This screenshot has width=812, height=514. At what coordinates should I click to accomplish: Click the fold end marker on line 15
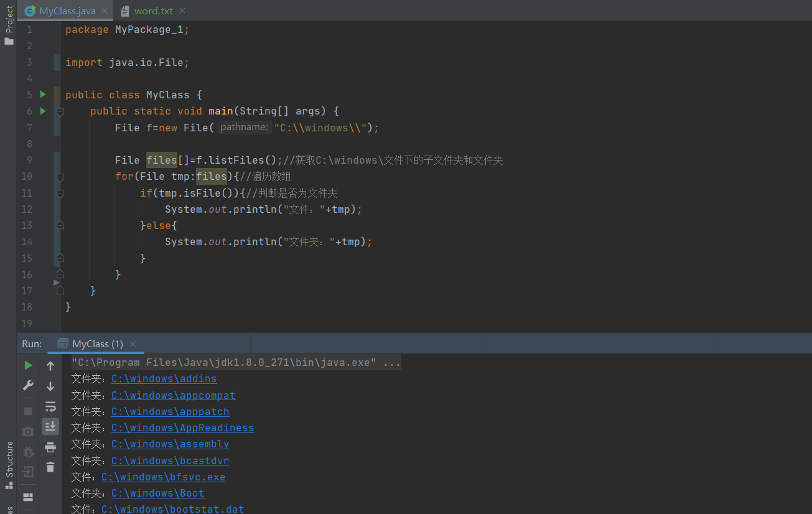tap(60, 258)
